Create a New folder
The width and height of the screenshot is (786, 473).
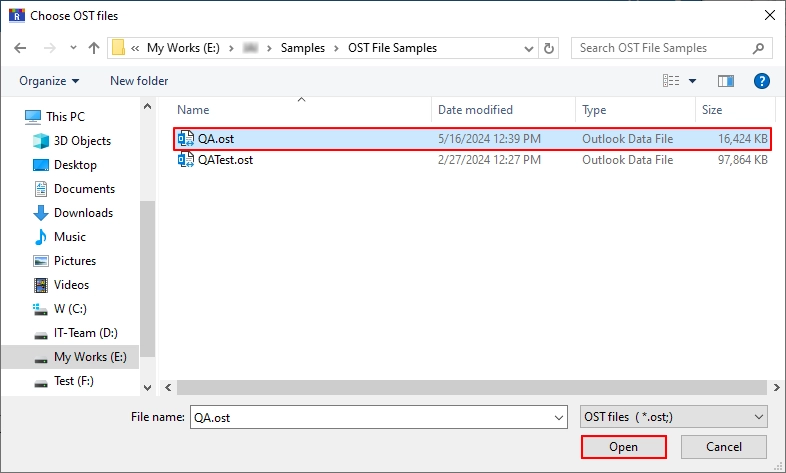click(139, 81)
